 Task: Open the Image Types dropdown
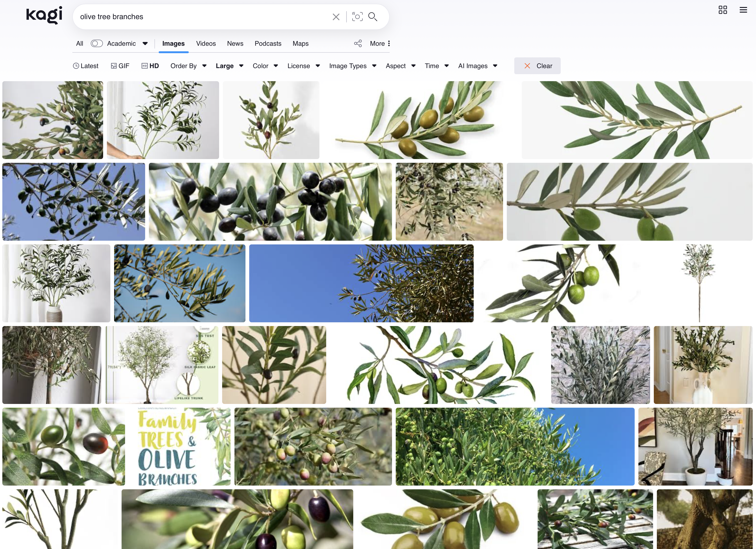[x=352, y=66]
